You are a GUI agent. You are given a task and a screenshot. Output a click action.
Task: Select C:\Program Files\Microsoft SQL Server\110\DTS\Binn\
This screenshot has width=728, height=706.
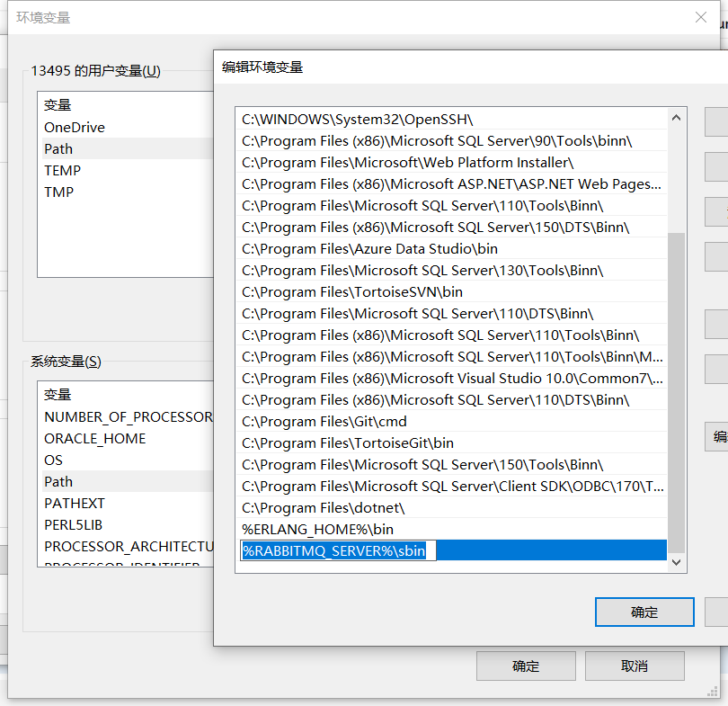tap(451, 314)
